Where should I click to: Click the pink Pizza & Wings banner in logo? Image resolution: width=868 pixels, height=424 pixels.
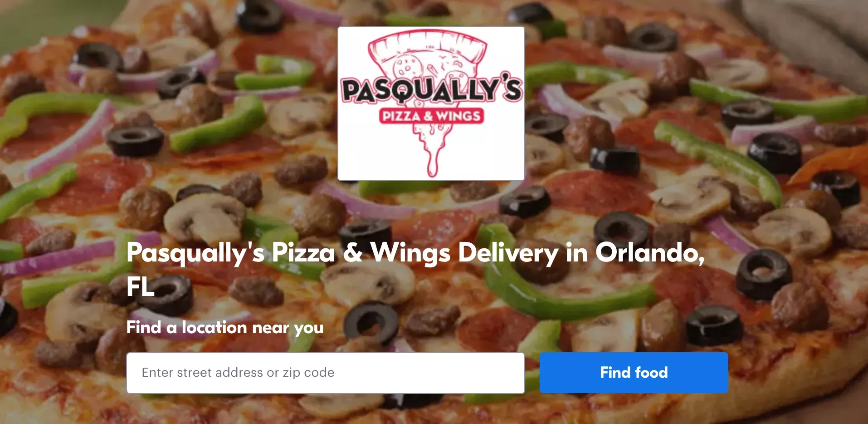pyautogui.click(x=431, y=116)
